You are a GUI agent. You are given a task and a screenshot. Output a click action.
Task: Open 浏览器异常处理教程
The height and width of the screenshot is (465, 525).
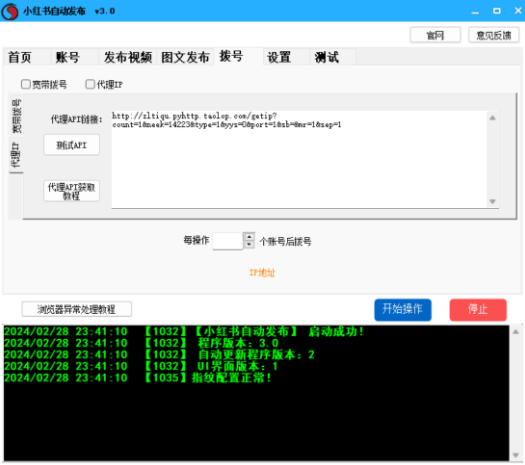point(77,309)
